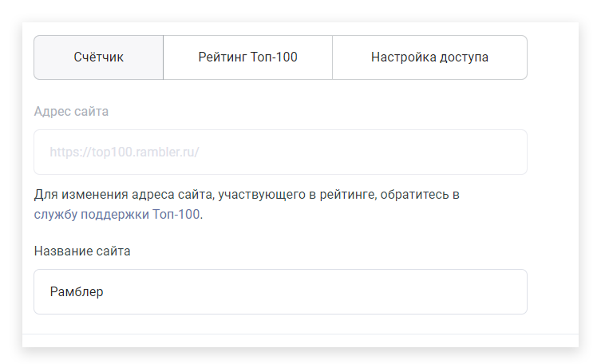
Task: Place cursor after the word Рамблер
Action: pyautogui.click(x=104, y=292)
